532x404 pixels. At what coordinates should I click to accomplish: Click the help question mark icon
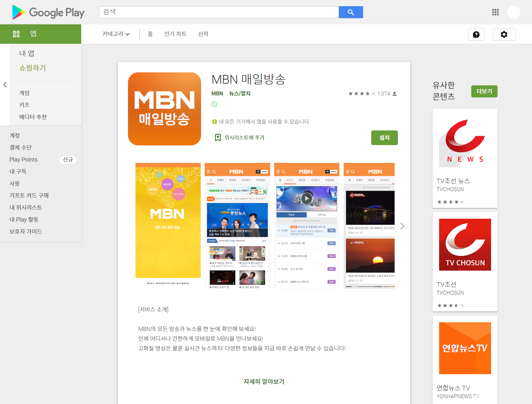click(476, 35)
